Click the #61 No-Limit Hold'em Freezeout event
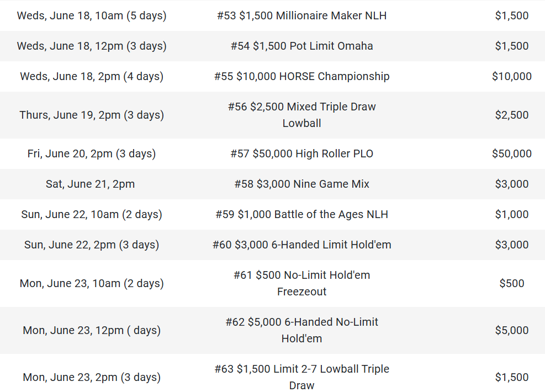 pyautogui.click(x=301, y=283)
